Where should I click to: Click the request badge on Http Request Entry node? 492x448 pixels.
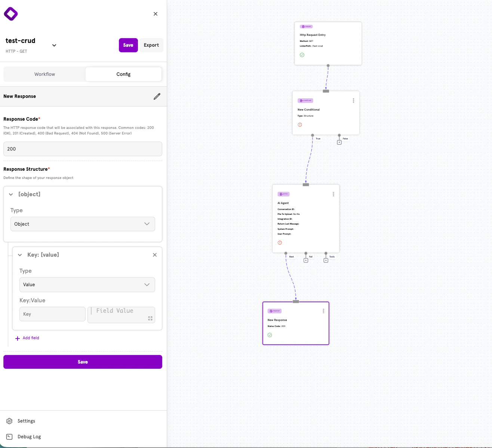click(x=306, y=27)
